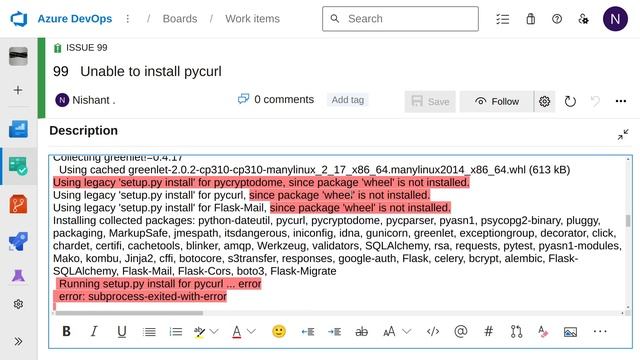Click the 'error: subprocess-exited-with-error' line
Screen dimensions: 640x360
coord(142,296)
